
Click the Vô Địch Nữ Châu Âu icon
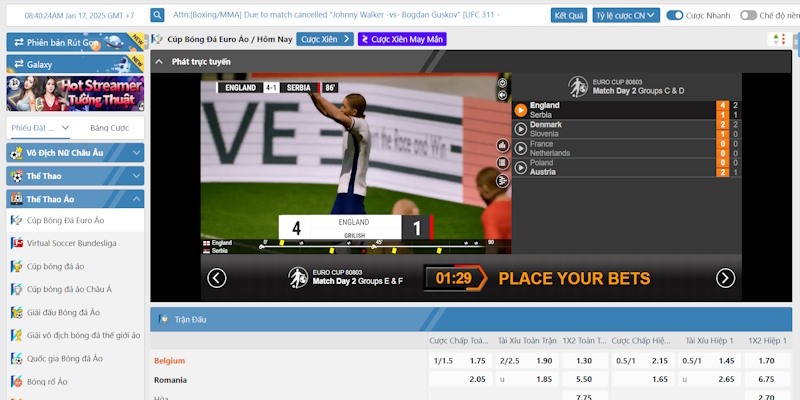17,153
